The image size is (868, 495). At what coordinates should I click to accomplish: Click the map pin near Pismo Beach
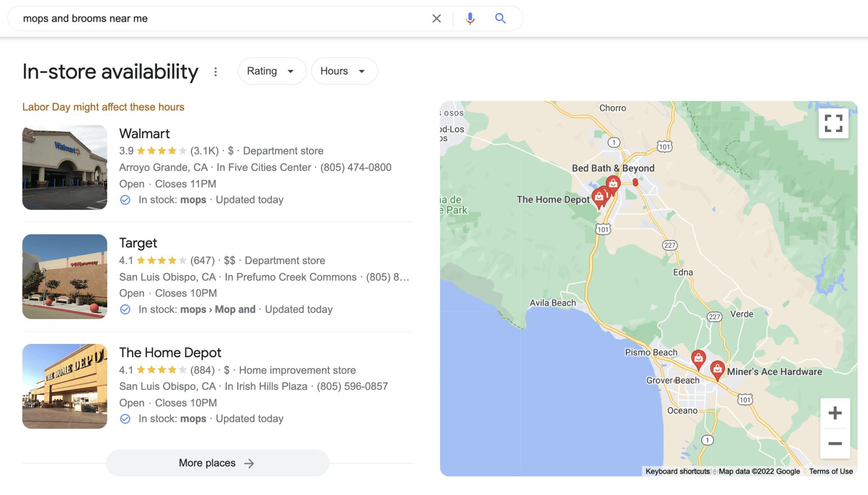(698, 359)
